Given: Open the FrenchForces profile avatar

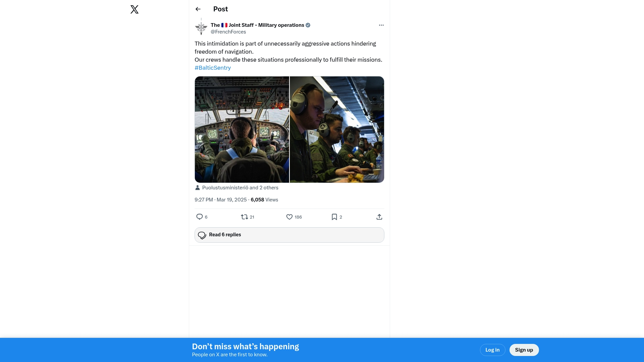Looking at the screenshot, I should pyautogui.click(x=201, y=27).
